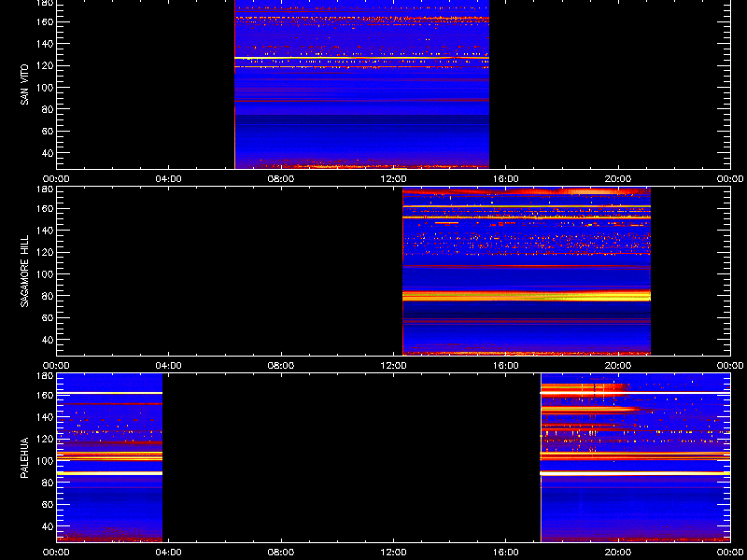The width and height of the screenshot is (747, 560).
Task: Pick the 80 tick label on the Sagamore Hill axis
Action: coord(48,296)
